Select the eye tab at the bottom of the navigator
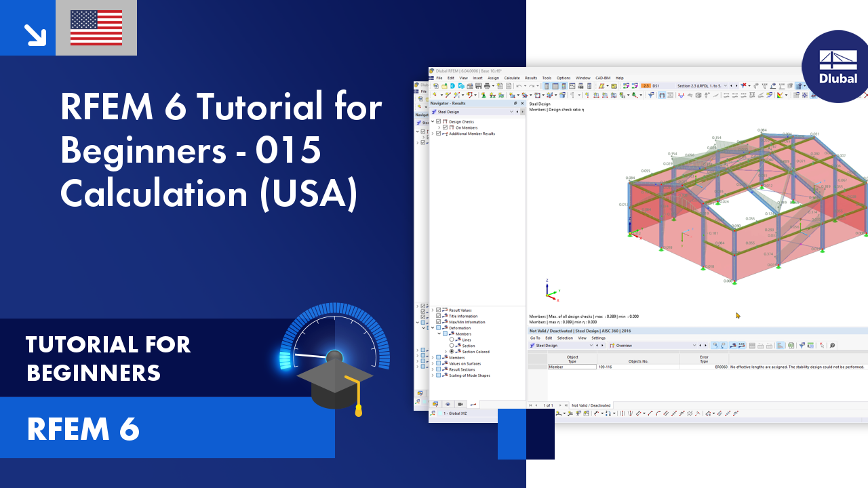 448,404
